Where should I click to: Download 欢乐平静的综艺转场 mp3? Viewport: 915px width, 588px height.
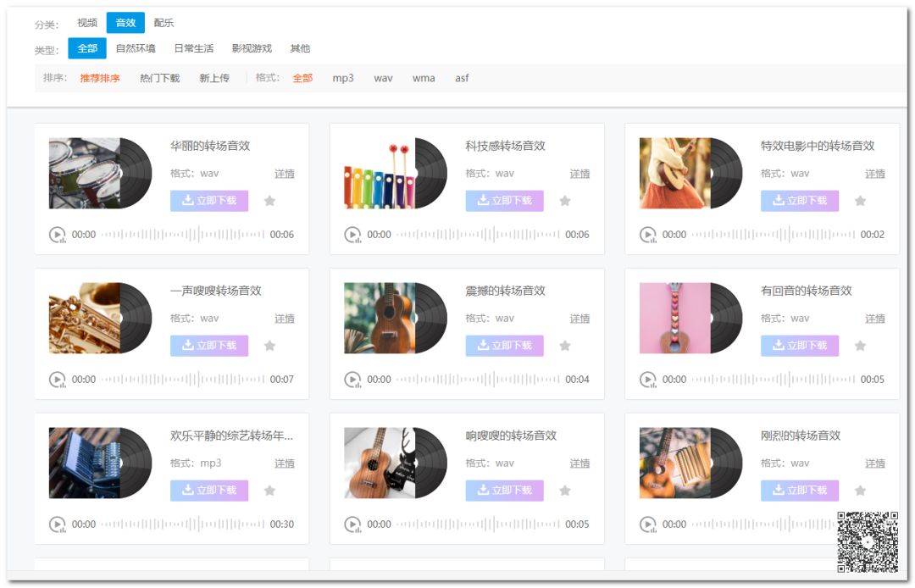coord(209,490)
